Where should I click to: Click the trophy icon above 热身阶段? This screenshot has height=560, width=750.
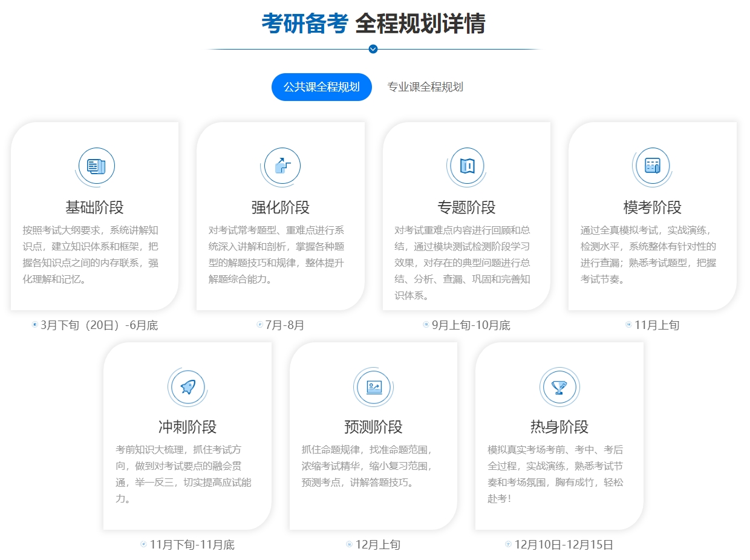559,386
